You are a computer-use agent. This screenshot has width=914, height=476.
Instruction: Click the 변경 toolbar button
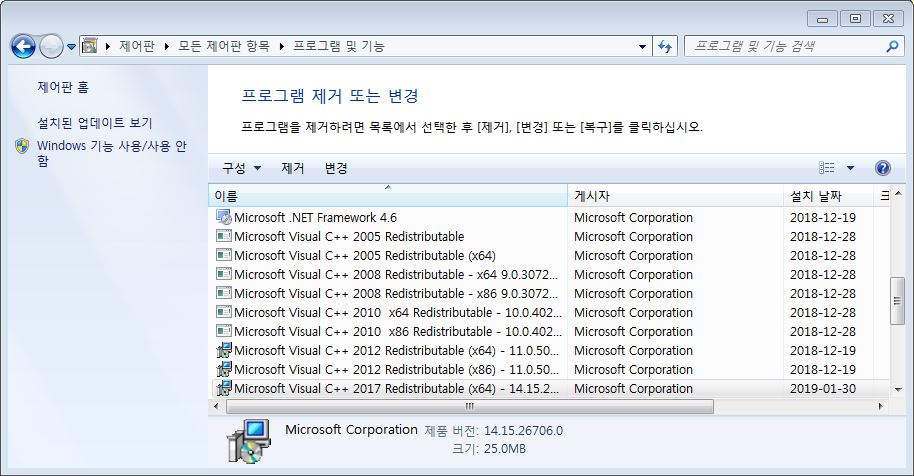pyautogui.click(x=336, y=168)
